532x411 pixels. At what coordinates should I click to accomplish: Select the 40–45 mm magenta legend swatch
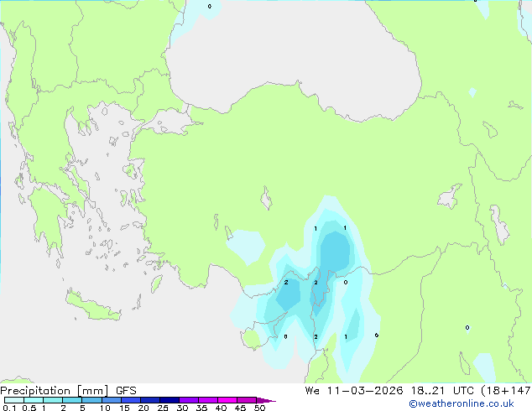(227, 400)
